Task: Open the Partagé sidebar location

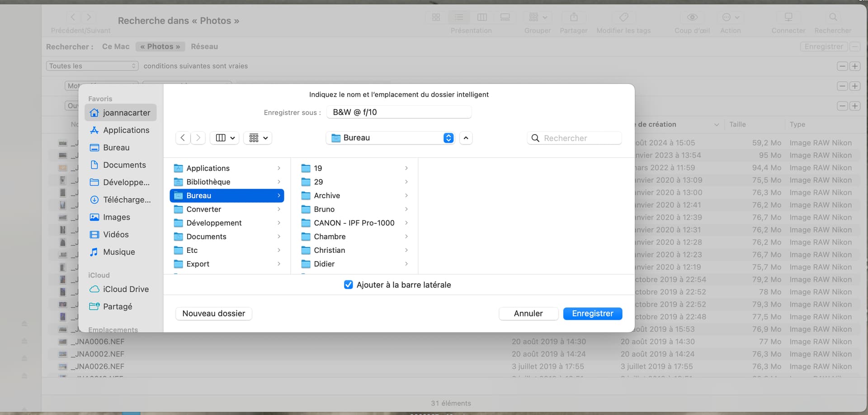Action: 117,307
